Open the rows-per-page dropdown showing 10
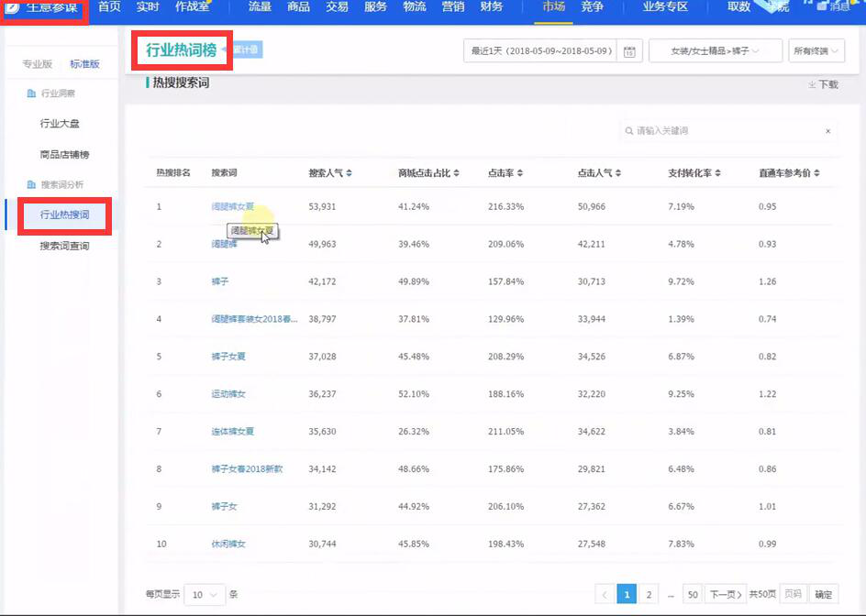Viewport: 866px width, 616px height. coord(204,594)
